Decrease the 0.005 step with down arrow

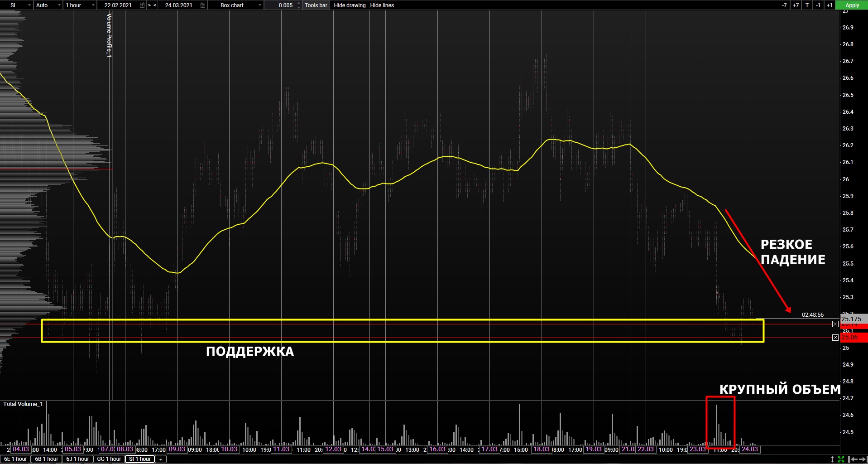pos(299,7)
